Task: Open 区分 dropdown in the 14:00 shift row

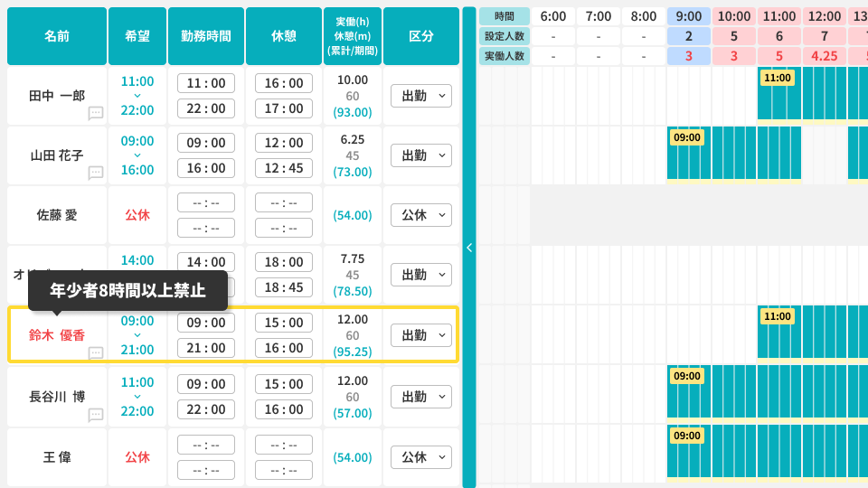Action: tap(421, 275)
